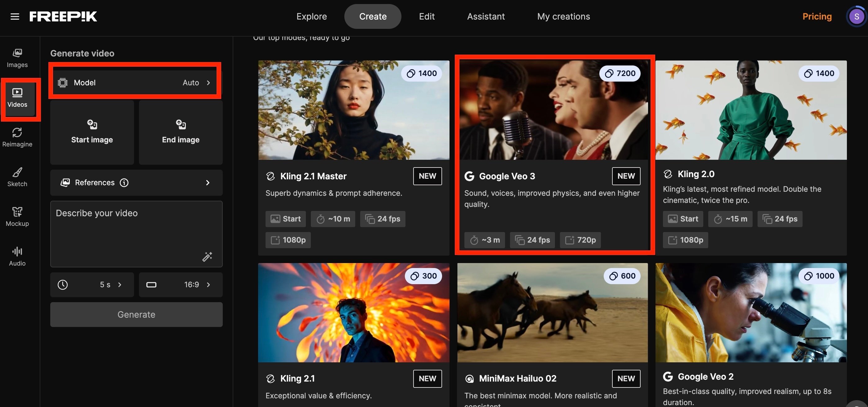Open the My creations tab
The image size is (868, 407).
click(x=563, y=16)
